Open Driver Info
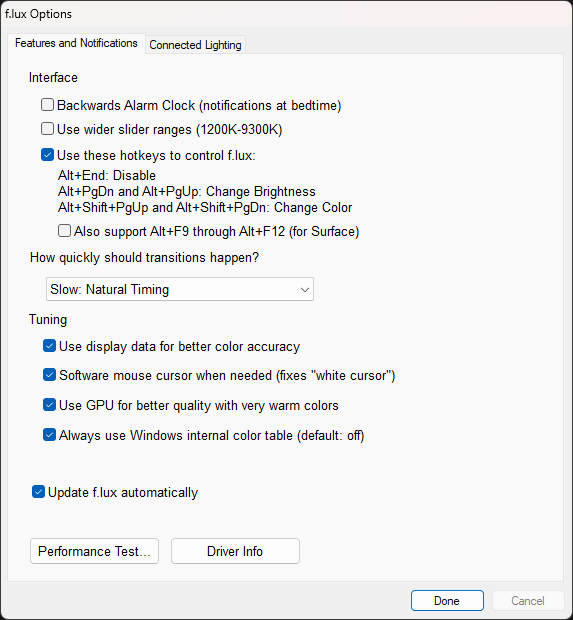573x620 pixels. click(x=235, y=551)
